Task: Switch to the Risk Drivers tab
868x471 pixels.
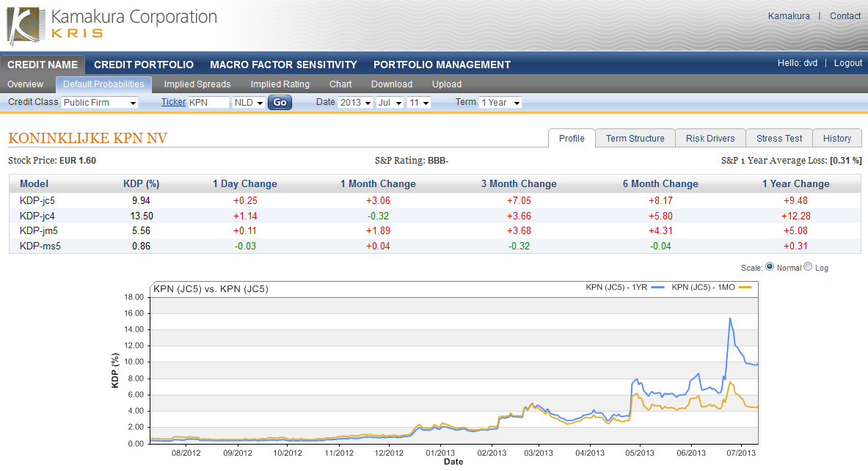Action: [710, 139]
